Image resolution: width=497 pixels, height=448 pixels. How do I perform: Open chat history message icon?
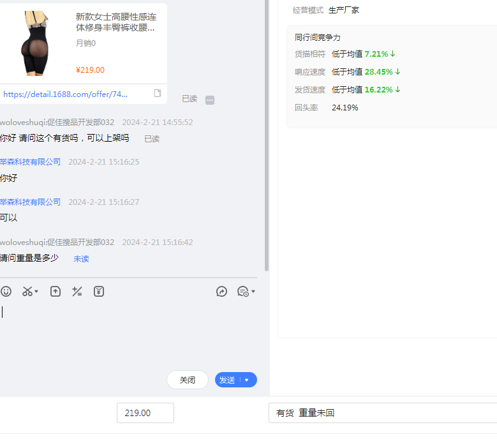[242, 292]
